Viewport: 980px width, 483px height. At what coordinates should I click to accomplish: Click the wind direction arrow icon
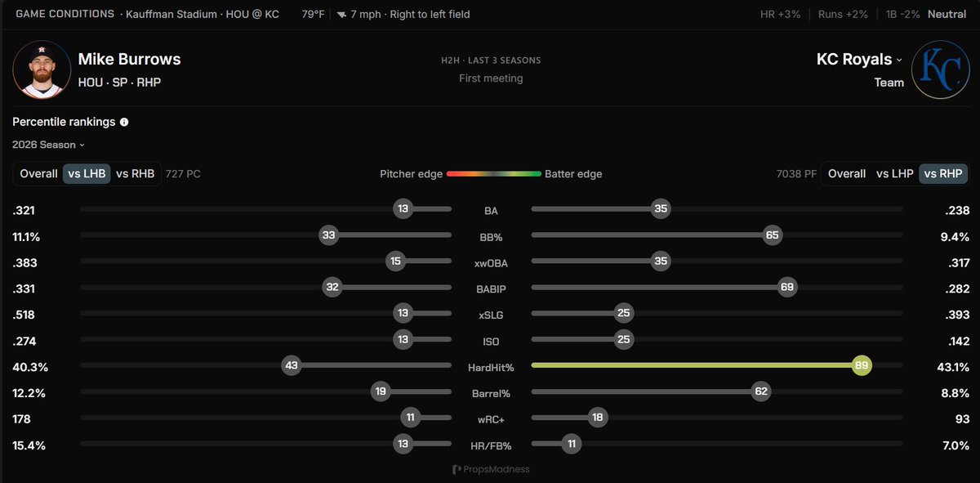341,15
